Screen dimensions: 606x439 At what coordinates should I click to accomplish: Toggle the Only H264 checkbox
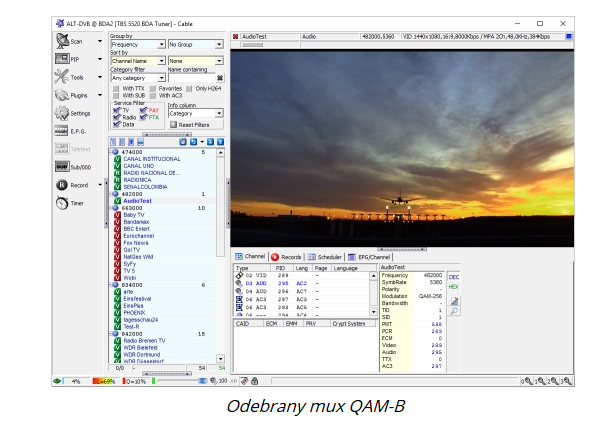[x=189, y=88]
